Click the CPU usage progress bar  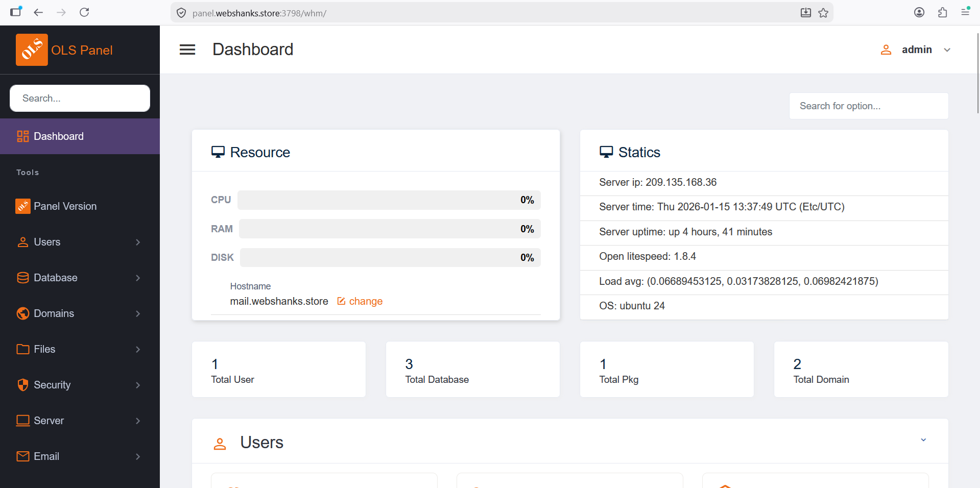click(x=389, y=200)
